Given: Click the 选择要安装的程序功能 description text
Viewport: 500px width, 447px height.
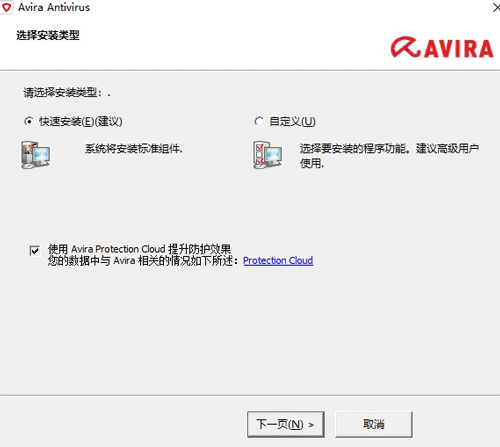Looking at the screenshot, I should click(389, 156).
